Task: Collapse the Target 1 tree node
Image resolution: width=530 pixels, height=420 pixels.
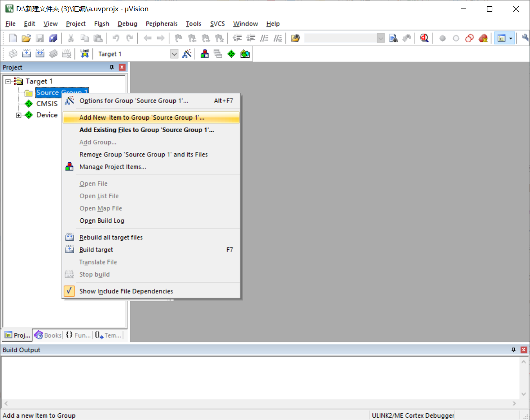Action: pyautogui.click(x=8, y=82)
